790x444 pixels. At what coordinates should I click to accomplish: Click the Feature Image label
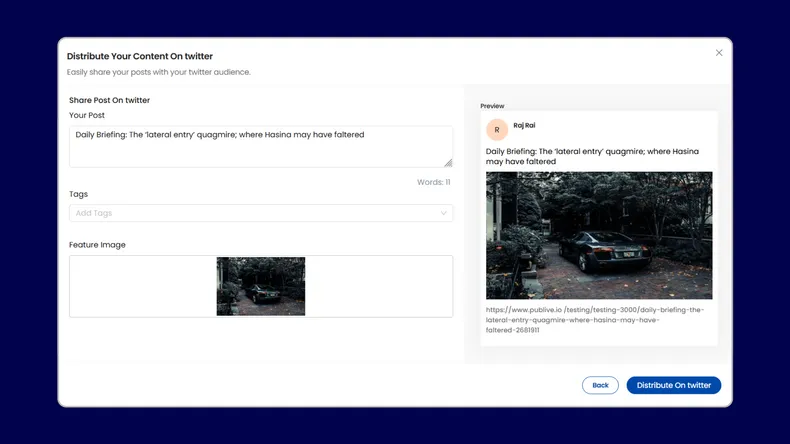tap(97, 245)
